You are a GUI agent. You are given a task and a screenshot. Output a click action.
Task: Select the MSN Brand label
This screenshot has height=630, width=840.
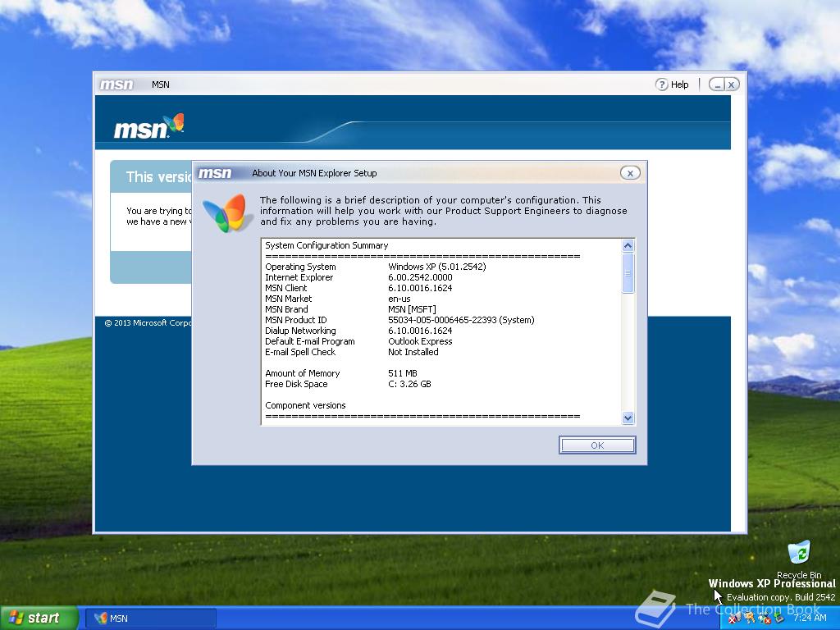286,309
